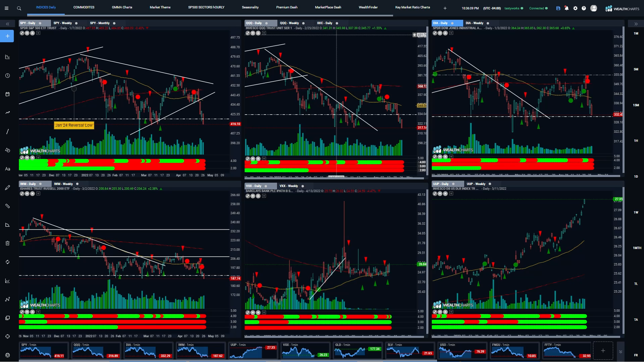Select the chart type icon in left sidebar

click(7, 57)
